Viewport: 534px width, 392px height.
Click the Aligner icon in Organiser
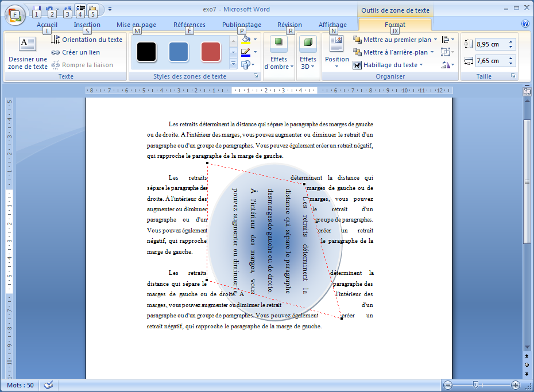[x=448, y=40]
